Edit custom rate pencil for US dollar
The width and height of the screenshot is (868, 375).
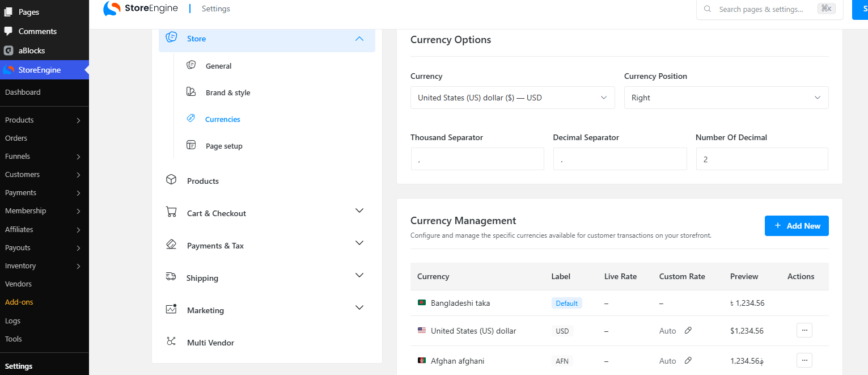688,330
